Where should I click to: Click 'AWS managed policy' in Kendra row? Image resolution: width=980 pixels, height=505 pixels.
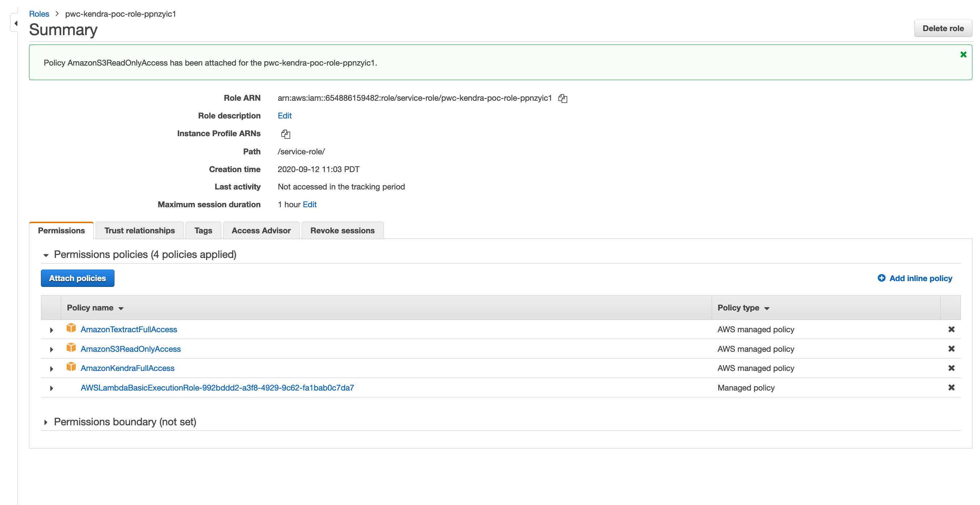[x=755, y=368]
